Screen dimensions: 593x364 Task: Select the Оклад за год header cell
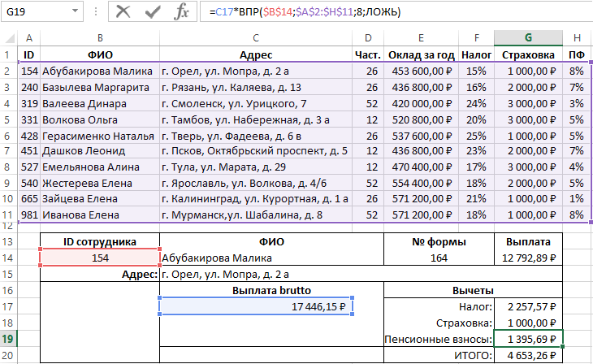[422, 54]
